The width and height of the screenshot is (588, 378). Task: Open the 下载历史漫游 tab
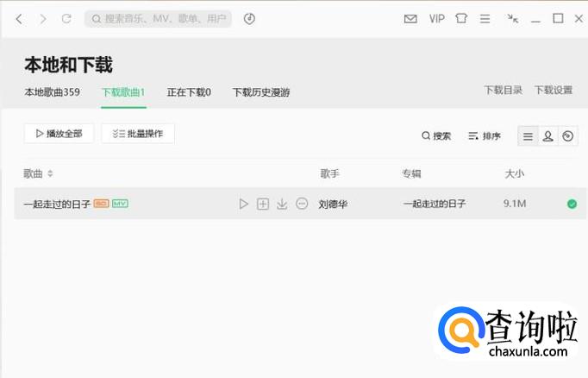click(x=260, y=92)
